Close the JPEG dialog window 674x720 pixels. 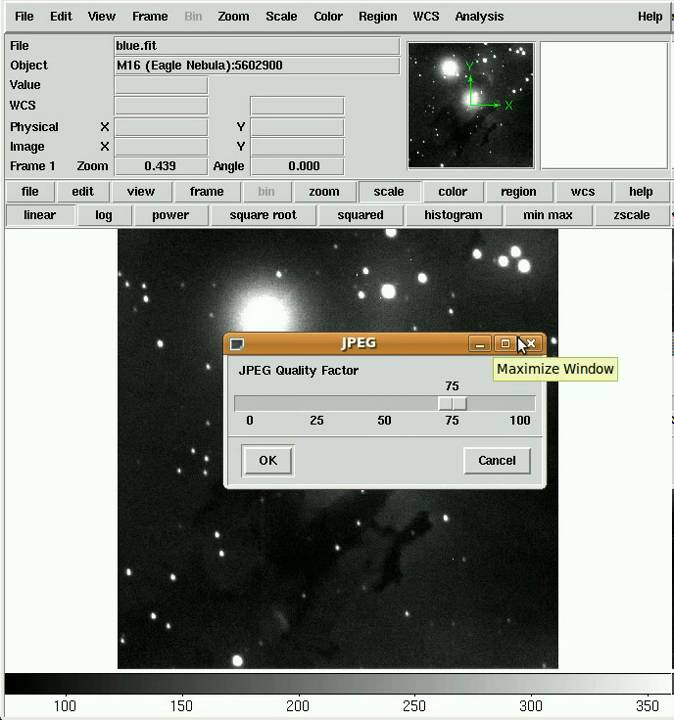[x=531, y=343]
